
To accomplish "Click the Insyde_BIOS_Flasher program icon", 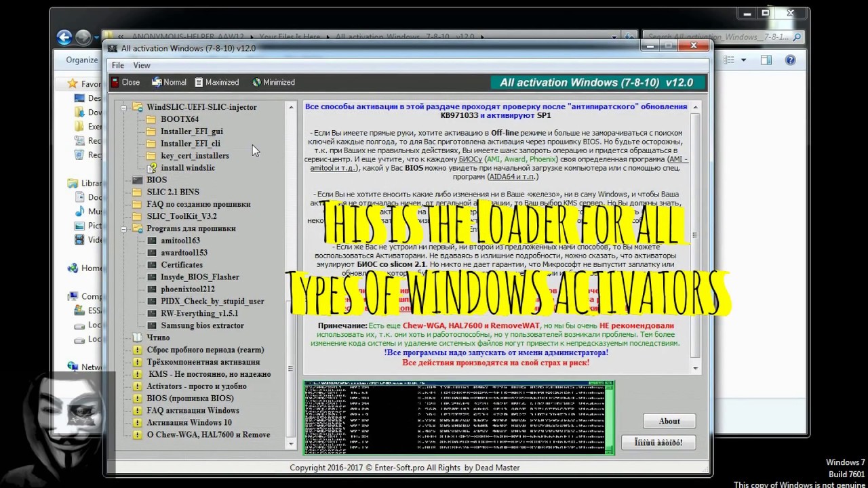I will click(x=151, y=277).
